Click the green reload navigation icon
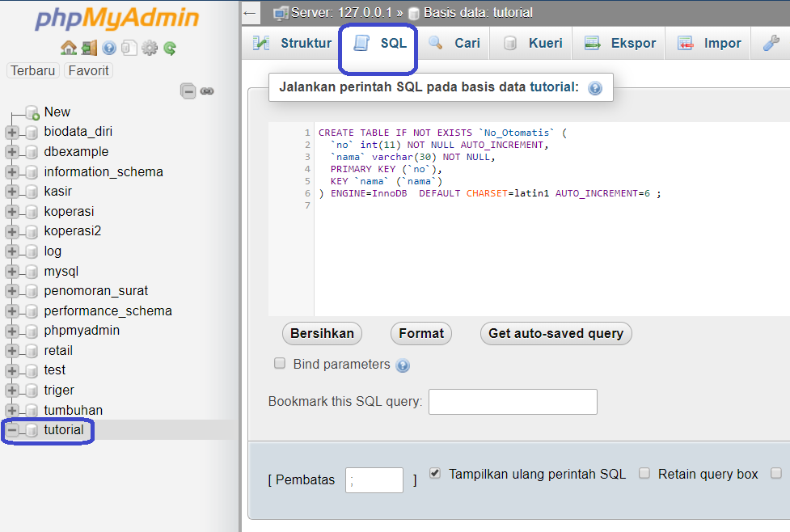790x532 pixels. point(169,48)
